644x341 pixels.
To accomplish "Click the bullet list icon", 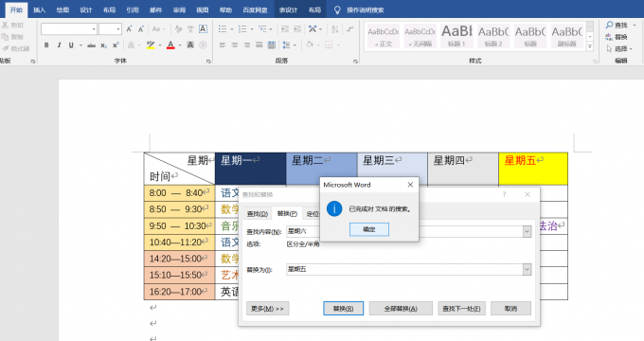I will [x=223, y=28].
